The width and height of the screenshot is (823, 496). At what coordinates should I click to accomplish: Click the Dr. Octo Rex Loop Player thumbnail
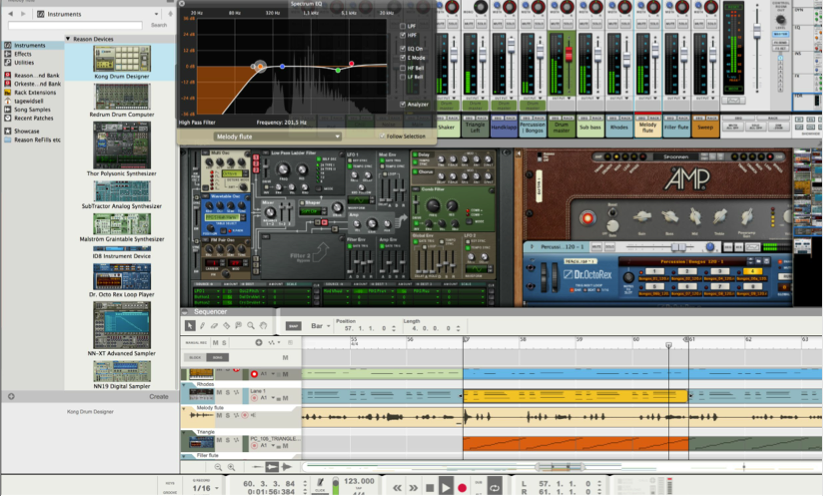coord(122,276)
